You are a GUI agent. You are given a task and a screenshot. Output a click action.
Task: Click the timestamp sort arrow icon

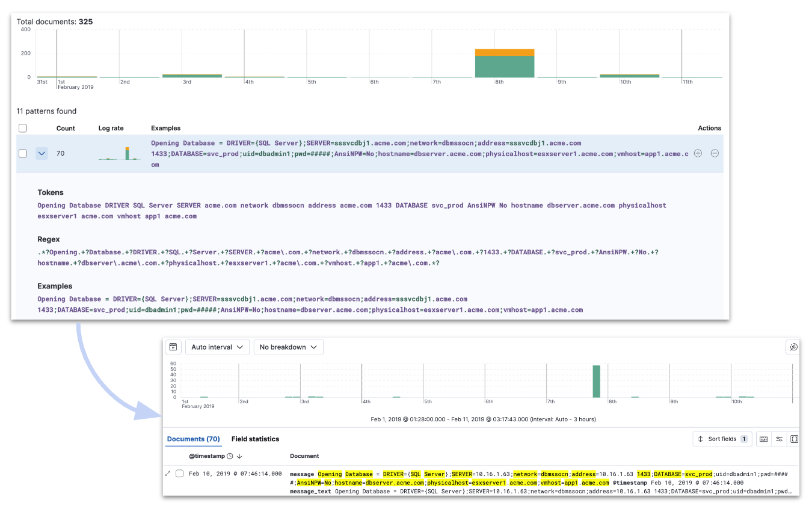click(239, 456)
